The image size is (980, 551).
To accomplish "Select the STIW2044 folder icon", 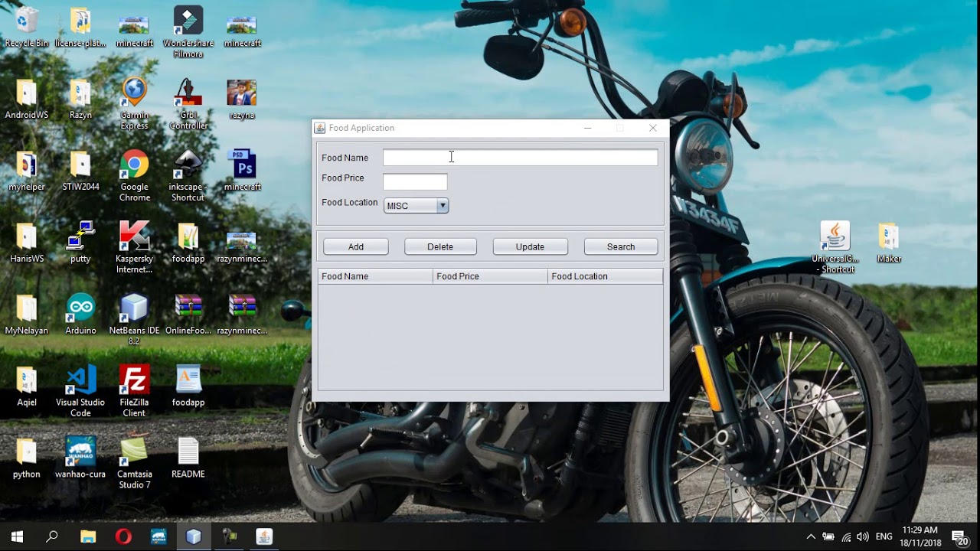I will pos(80,171).
